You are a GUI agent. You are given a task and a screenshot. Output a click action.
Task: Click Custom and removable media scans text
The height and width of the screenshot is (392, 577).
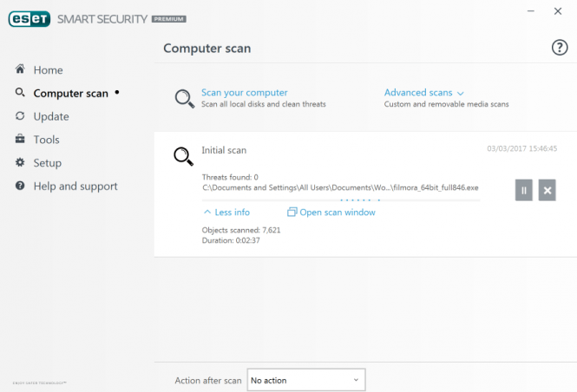pyautogui.click(x=446, y=104)
